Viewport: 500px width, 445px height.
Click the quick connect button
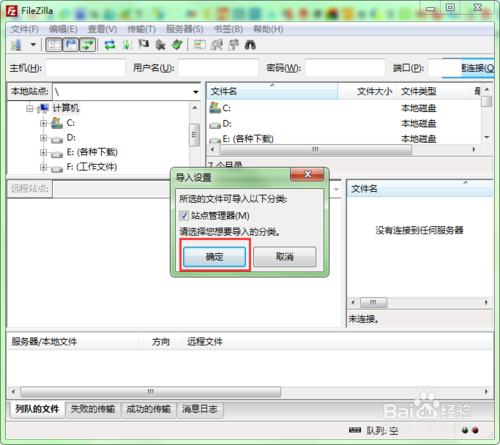tap(477, 68)
